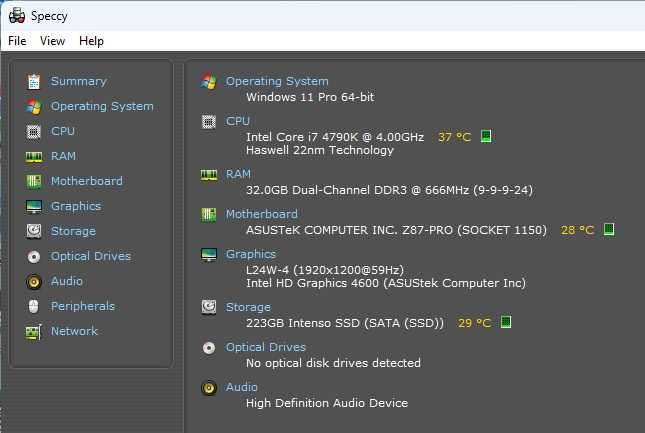This screenshot has height=433, width=645.
Task: Open the Help menu
Action: (x=91, y=41)
